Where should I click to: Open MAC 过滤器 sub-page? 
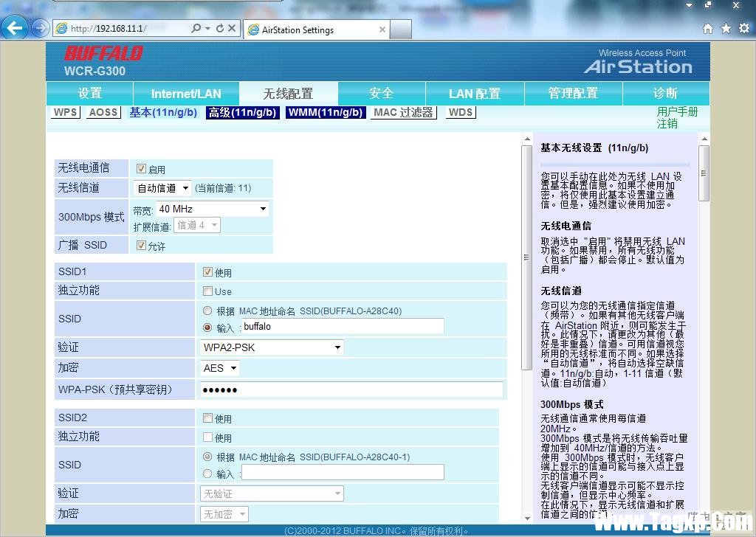404,112
